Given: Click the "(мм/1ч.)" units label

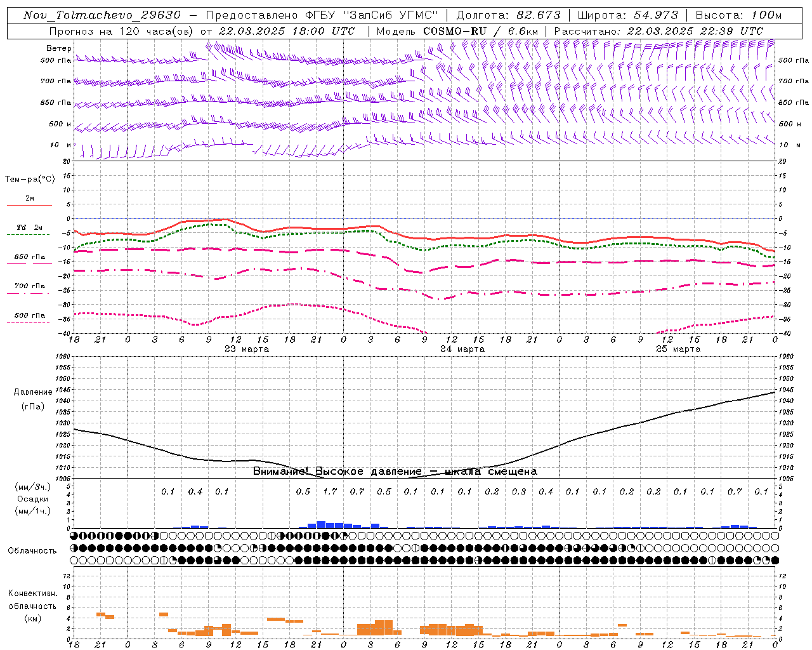Looking at the screenshot, I should 33,511.
